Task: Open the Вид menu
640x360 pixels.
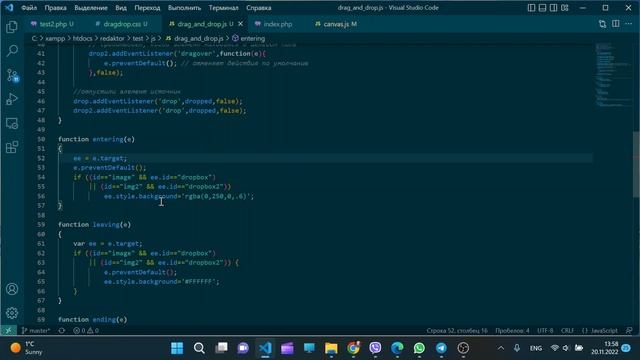Action: (121, 8)
